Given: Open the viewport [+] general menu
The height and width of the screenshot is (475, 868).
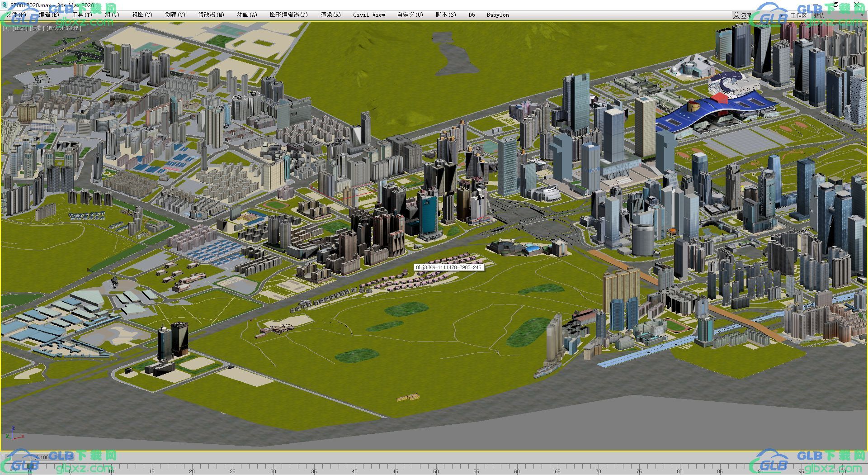Looking at the screenshot, I should point(6,28).
